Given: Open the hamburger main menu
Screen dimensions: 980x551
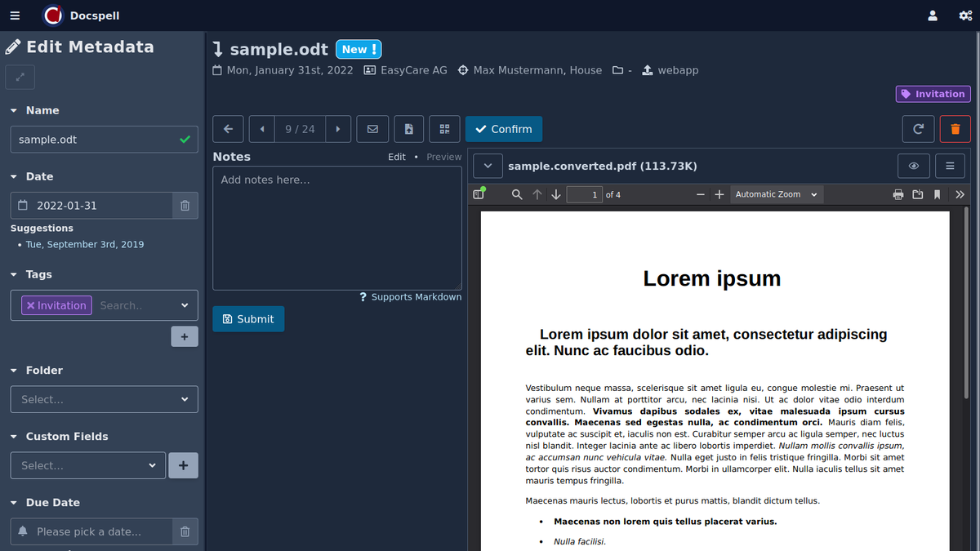Looking at the screenshot, I should pos(15,16).
